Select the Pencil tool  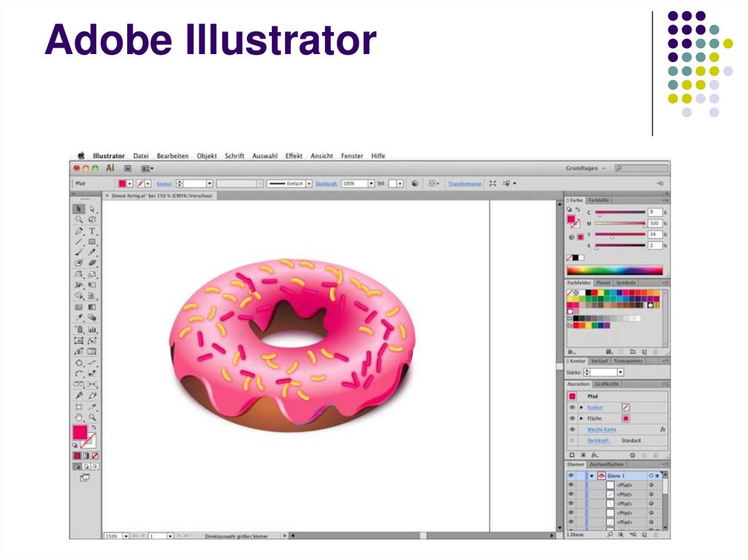[x=92, y=253]
